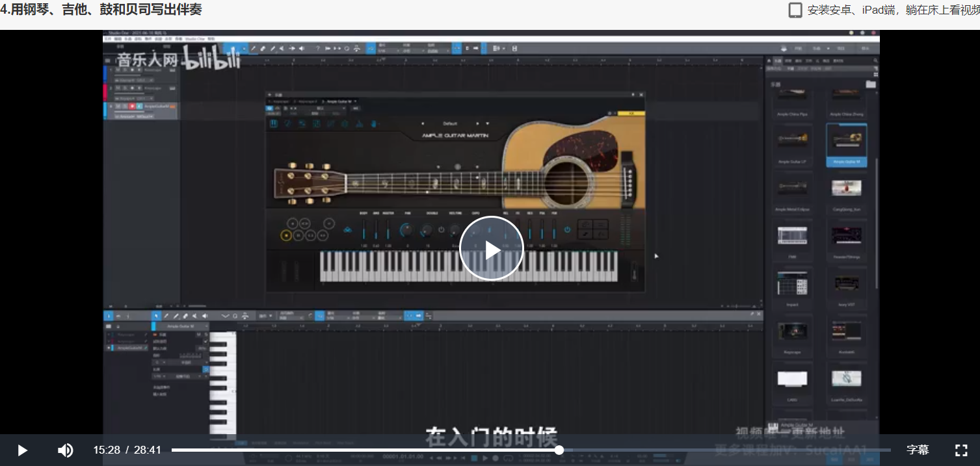Screen dimensions: 980x466
Task: Click the hand icon in Ample Guitar icon row
Action: click(x=373, y=123)
